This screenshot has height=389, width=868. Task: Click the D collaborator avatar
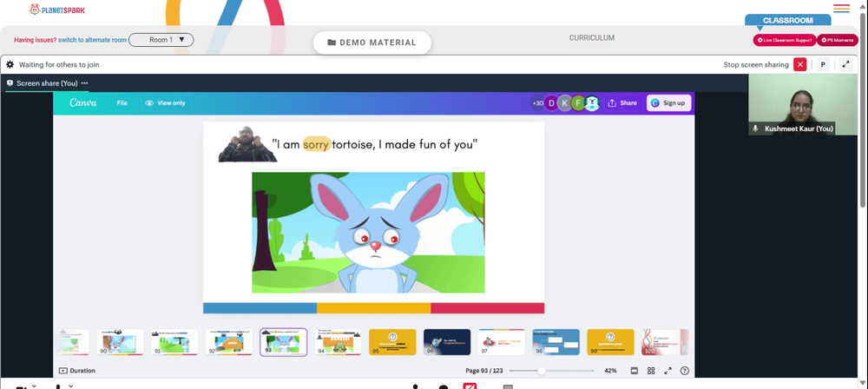[x=551, y=103]
